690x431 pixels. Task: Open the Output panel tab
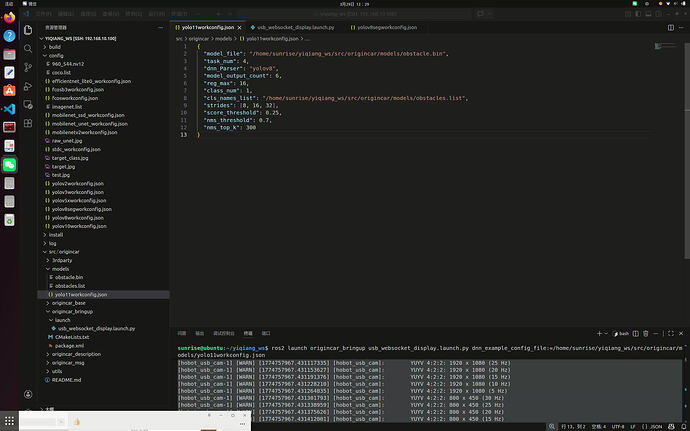pyautogui.click(x=200, y=334)
